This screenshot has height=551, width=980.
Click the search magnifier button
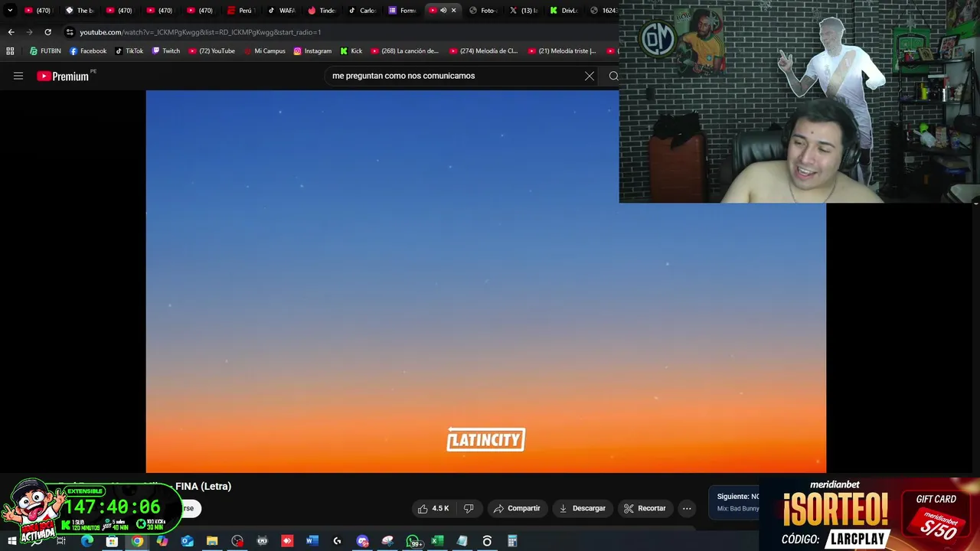[x=613, y=76]
